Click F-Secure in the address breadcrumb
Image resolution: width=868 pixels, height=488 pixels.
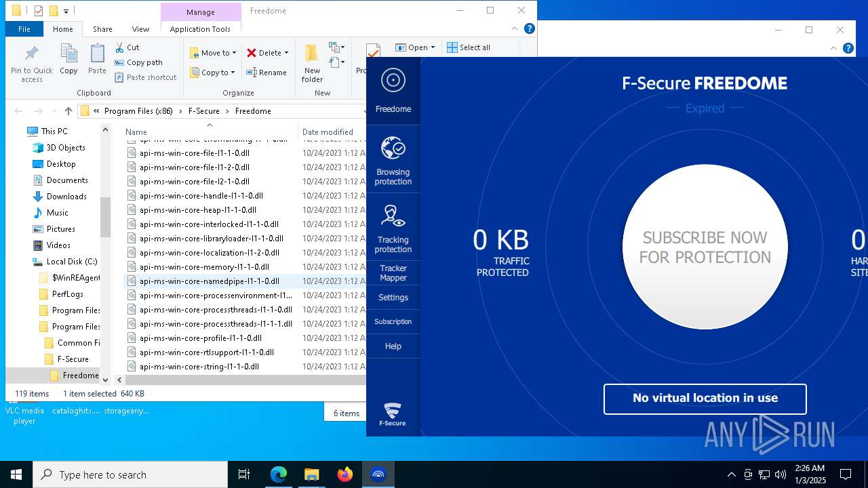204,111
